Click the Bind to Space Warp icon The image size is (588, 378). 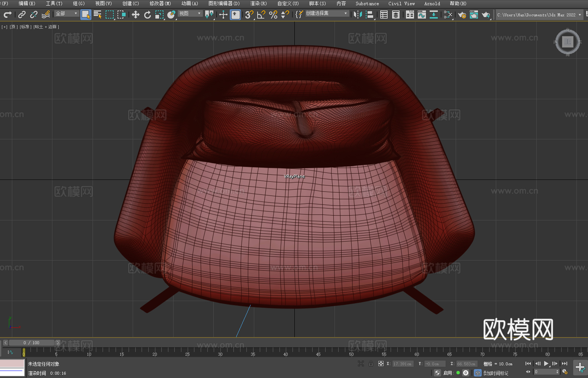(46, 14)
